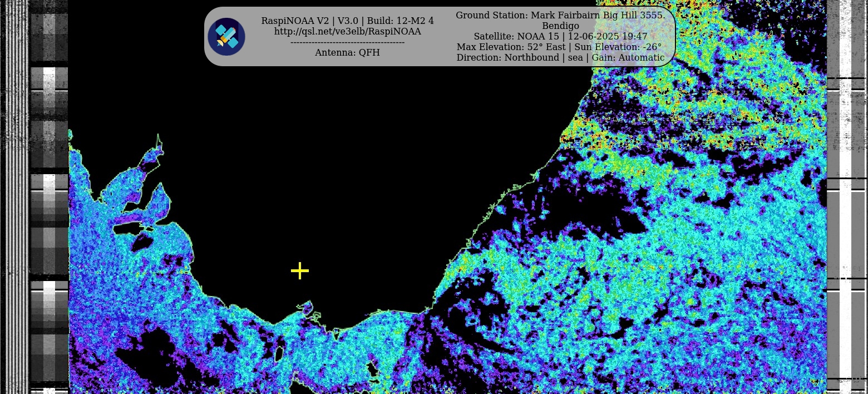Select the Antenna: QFH label
Viewport: 868px width, 394px height.
click(347, 53)
